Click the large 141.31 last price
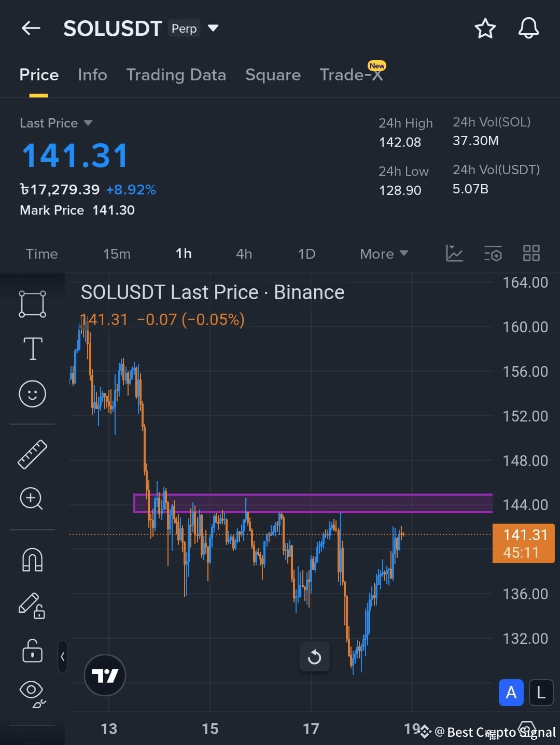The width and height of the screenshot is (560, 745). point(75,156)
